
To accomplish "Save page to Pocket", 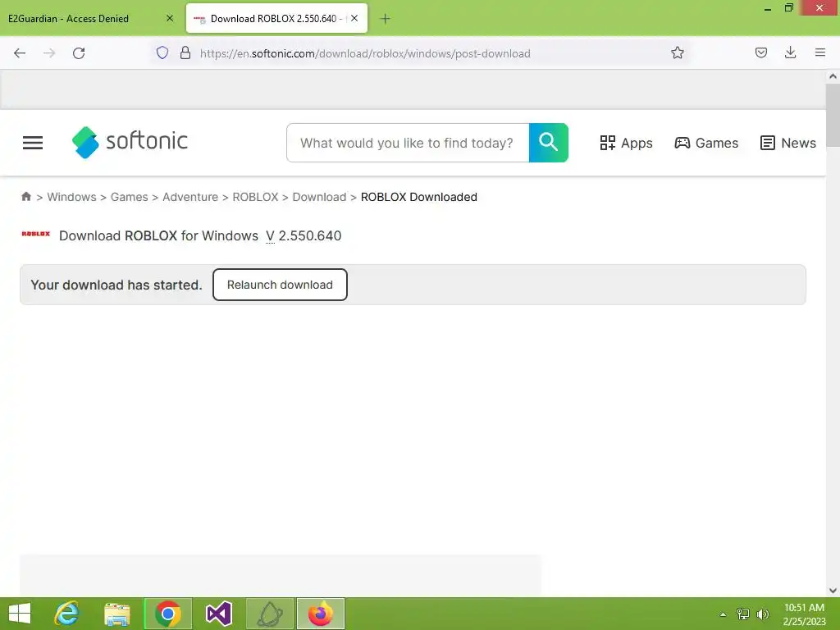I will tap(760, 52).
